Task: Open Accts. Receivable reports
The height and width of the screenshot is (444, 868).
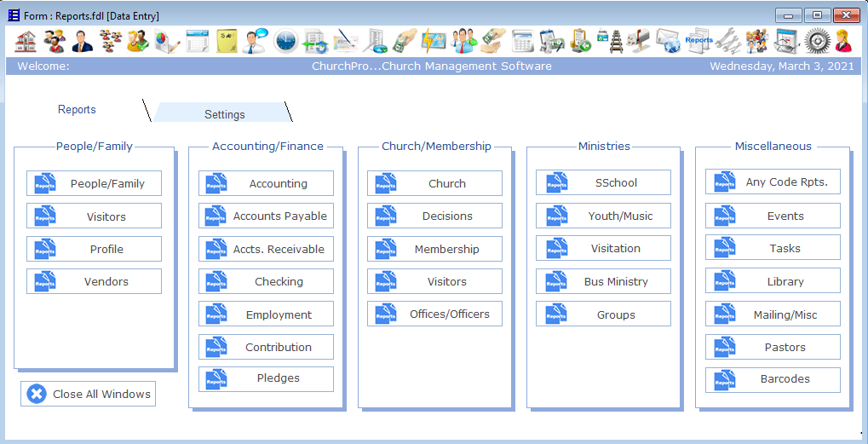Action: tap(267, 249)
